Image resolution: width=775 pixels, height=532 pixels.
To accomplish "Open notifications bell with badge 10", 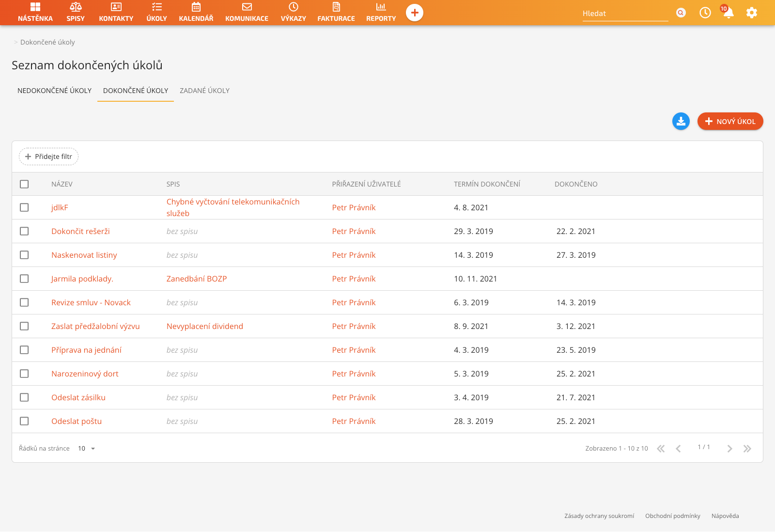I will point(728,12).
